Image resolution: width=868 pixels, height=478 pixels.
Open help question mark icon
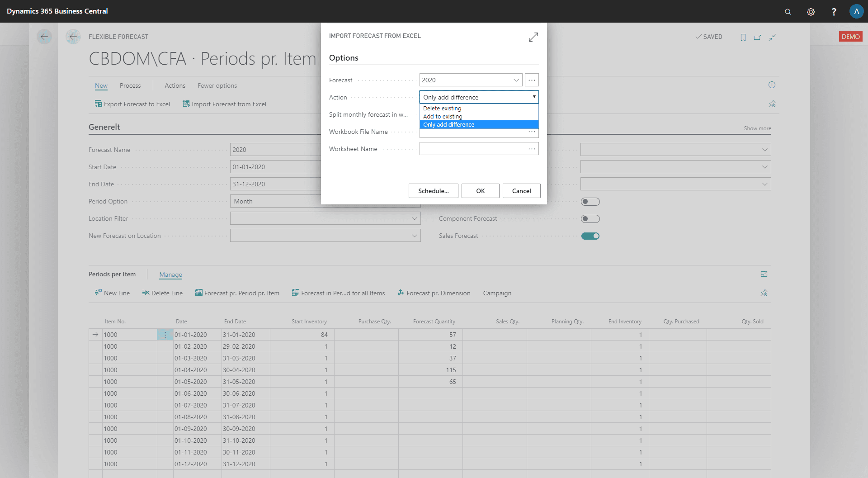pos(834,12)
